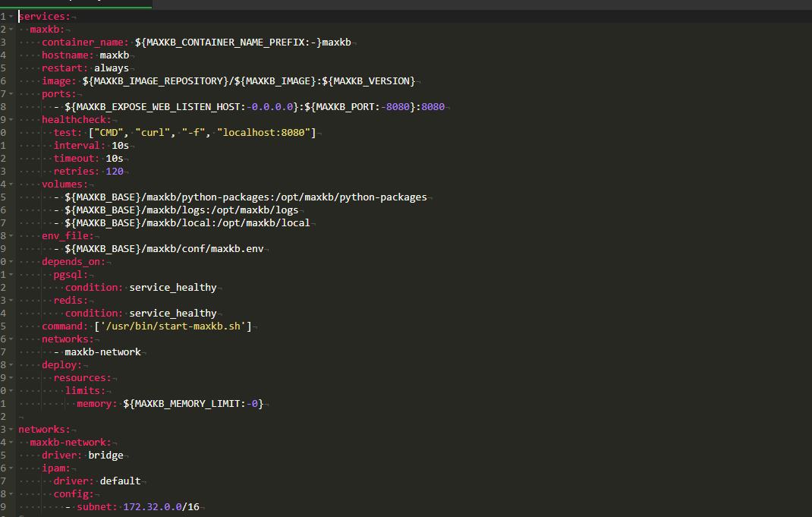Collapse the env_file section fold arrow
Screen dimensions: 812x517
tap(11, 235)
